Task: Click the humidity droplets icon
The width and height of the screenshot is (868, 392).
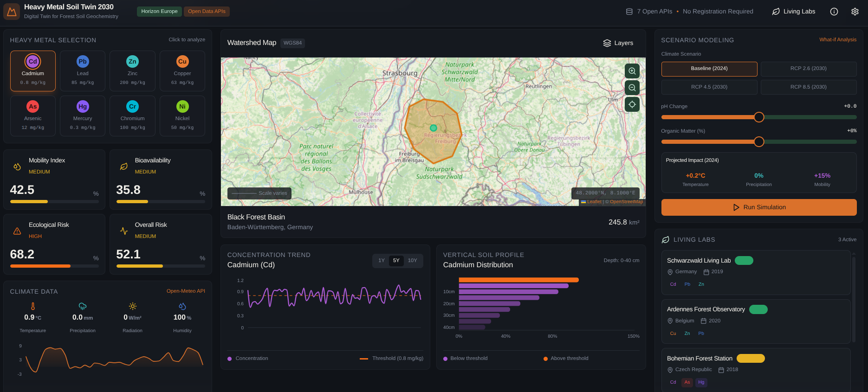Action: pyautogui.click(x=182, y=306)
